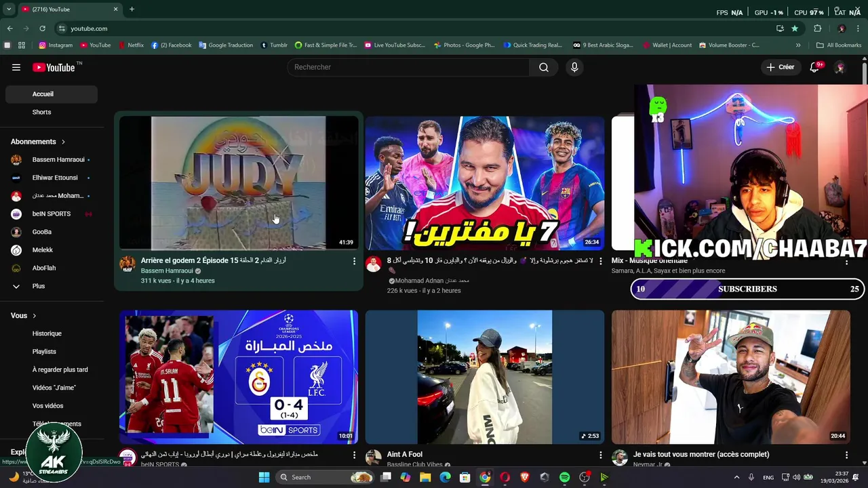Open the Neymar Jr video thumbnail
The image size is (868, 488).
(731, 377)
